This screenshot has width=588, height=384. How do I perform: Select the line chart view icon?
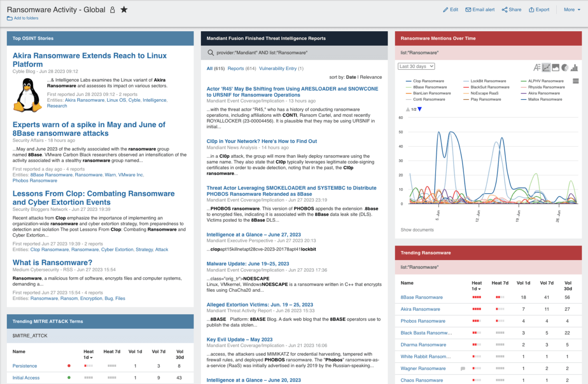pos(546,67)
